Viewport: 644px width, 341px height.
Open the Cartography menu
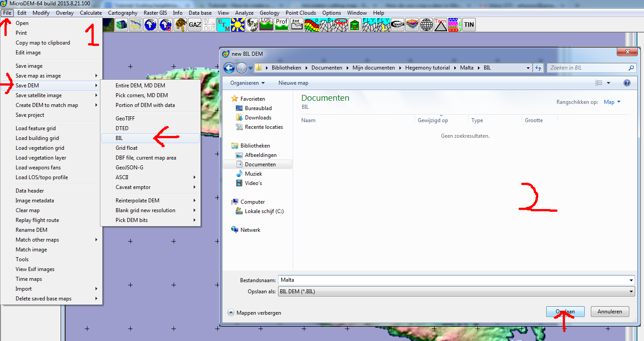coord(123,13)
